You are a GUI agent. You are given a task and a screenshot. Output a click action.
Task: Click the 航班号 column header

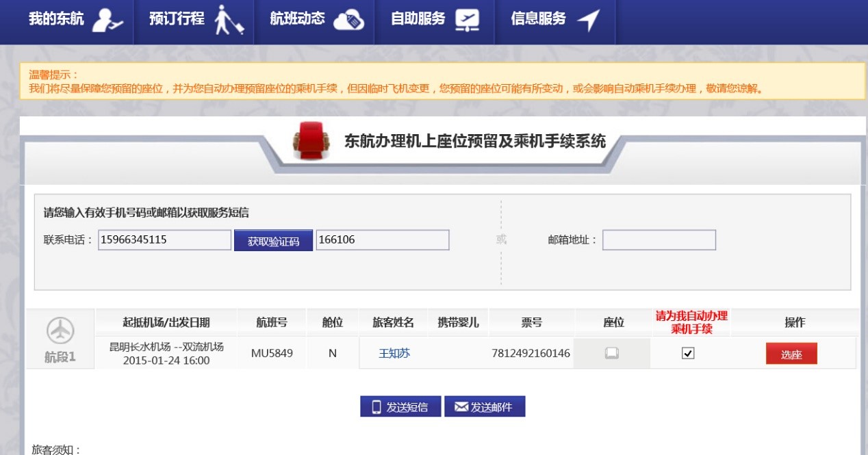pos(272,322)
